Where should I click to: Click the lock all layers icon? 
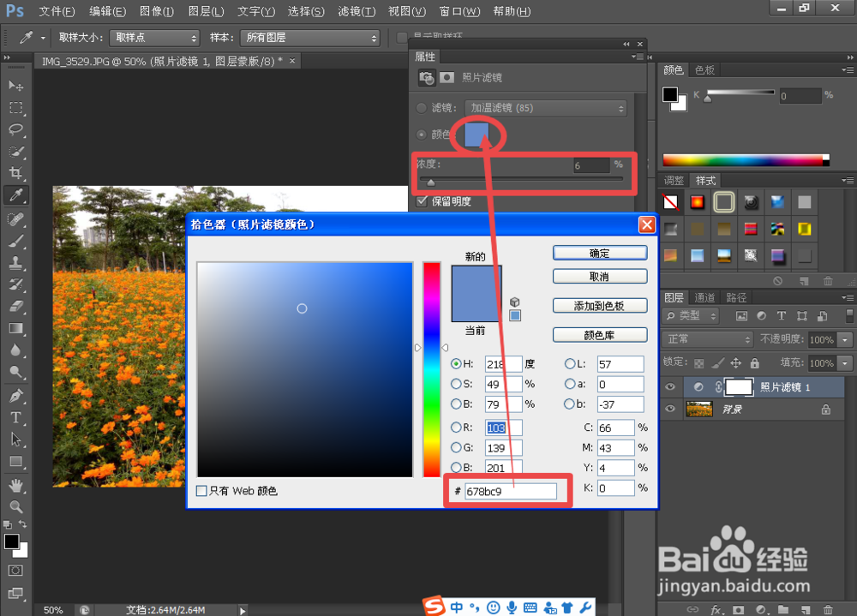(x=755, y=363)
